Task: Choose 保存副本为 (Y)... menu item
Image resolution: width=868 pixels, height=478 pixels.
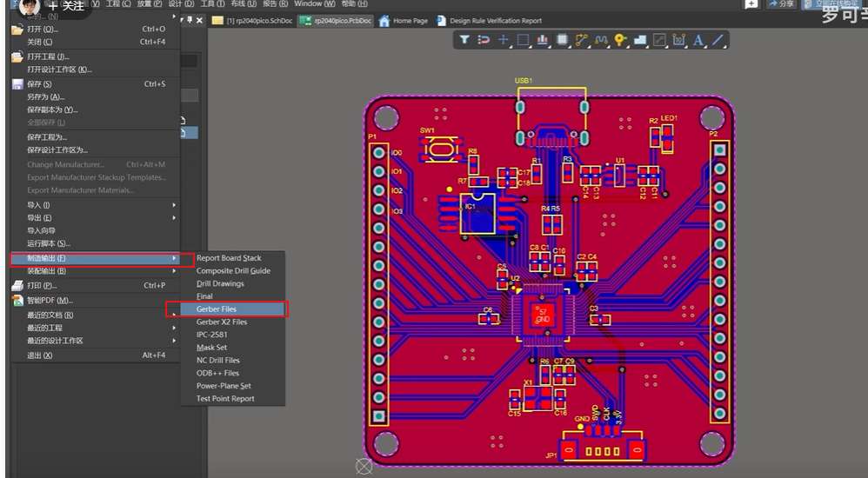Action: (x=95, y=110)
